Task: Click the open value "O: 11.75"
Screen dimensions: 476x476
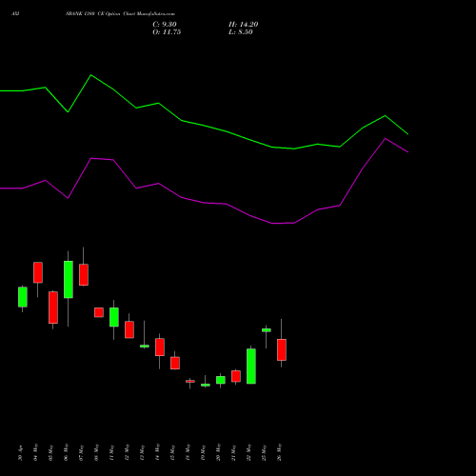Action: click(x=167, y=32)
